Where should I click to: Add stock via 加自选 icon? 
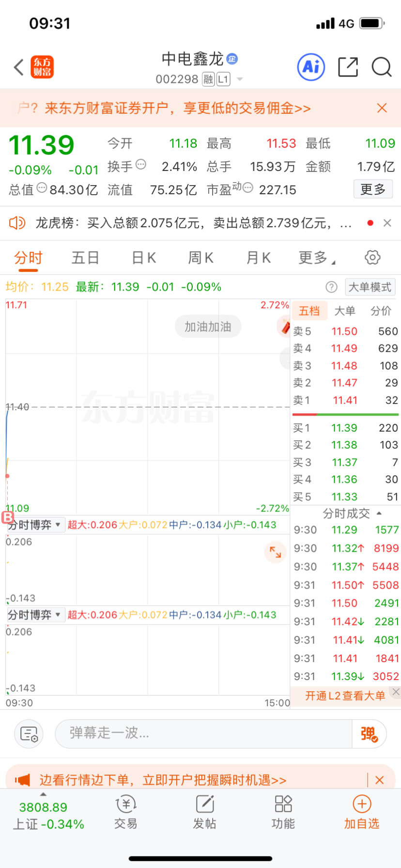(362, 812)
